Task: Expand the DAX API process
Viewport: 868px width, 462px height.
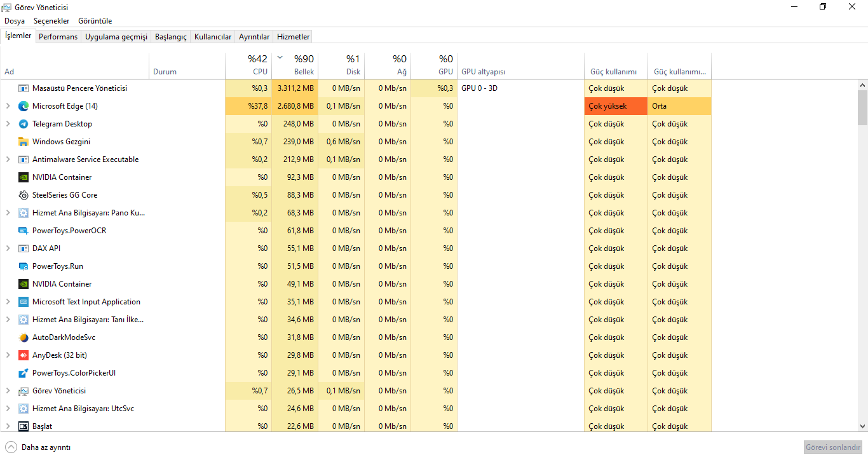Action: (x=8, y=248)
